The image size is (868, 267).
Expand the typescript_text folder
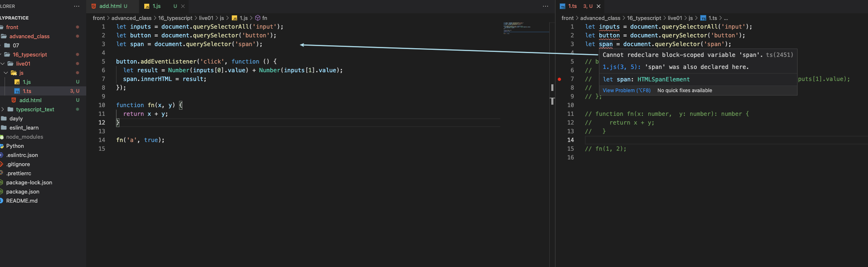coord(3,109)
